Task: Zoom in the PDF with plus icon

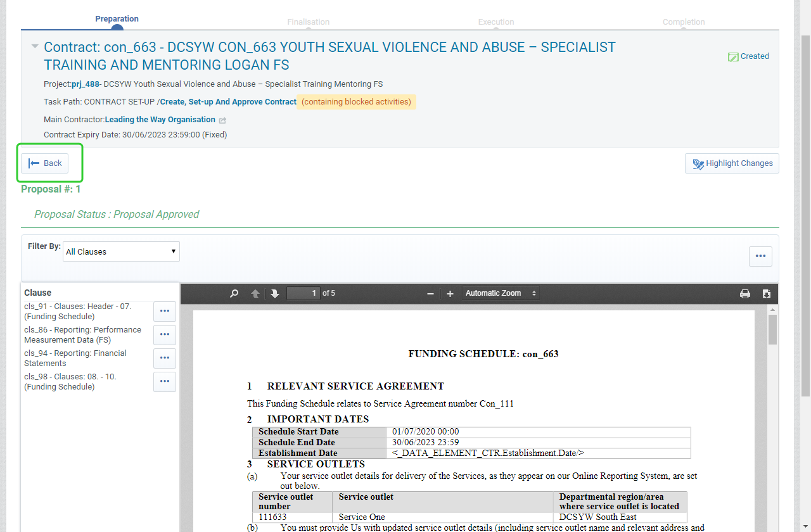Action: pos(450,294)
